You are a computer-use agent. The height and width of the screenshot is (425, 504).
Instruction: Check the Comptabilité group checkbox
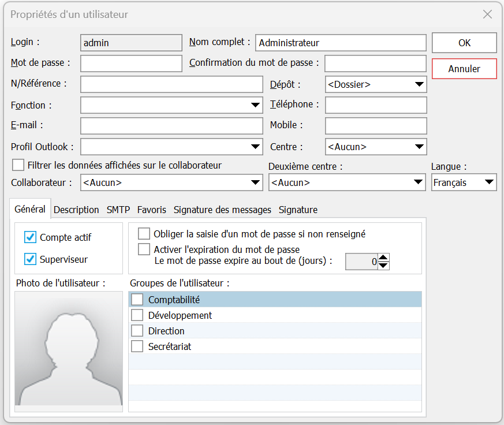coord(137,299)
